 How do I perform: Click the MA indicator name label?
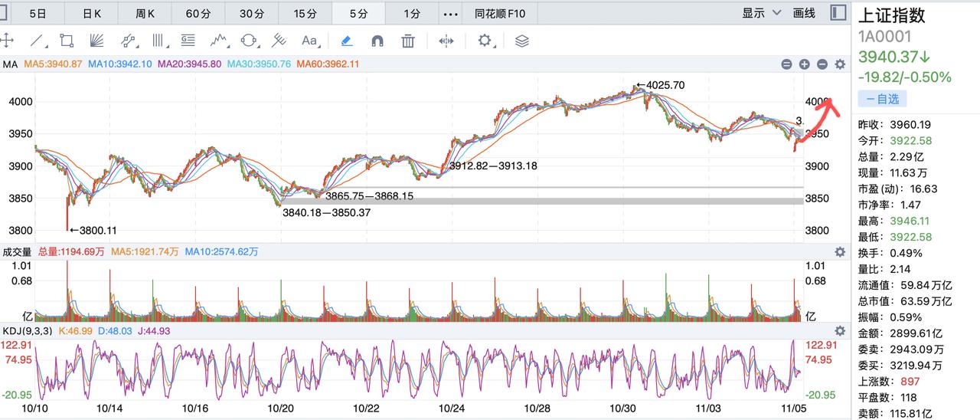[x=10, y=64]
